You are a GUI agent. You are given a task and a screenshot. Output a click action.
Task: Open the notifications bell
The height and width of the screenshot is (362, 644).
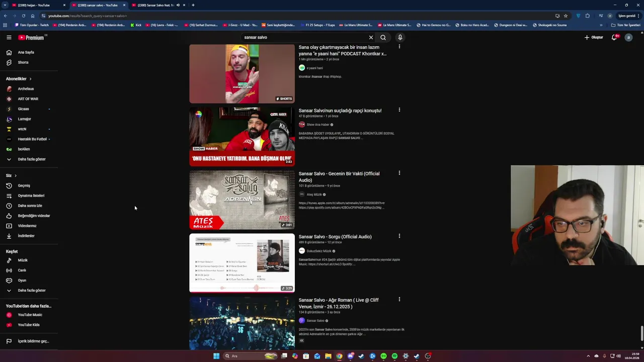click(x=614, y=37)
